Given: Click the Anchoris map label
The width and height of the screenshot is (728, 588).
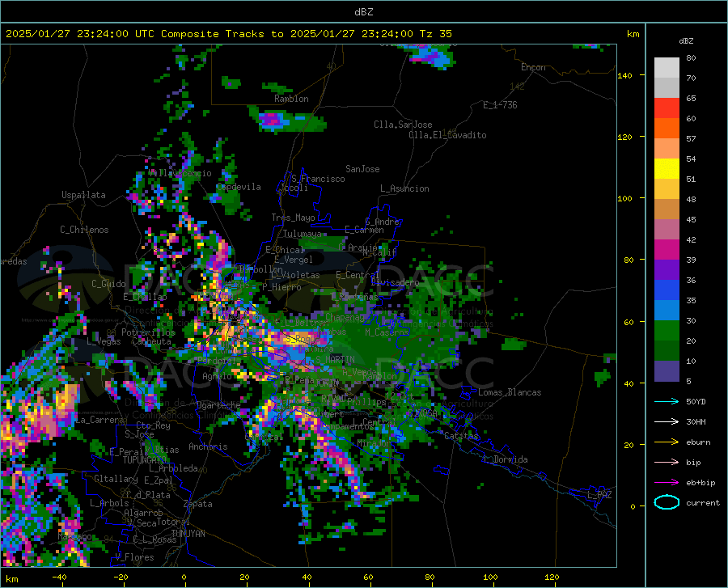Looking at the screenshot, I should click(x=208, y=447).
